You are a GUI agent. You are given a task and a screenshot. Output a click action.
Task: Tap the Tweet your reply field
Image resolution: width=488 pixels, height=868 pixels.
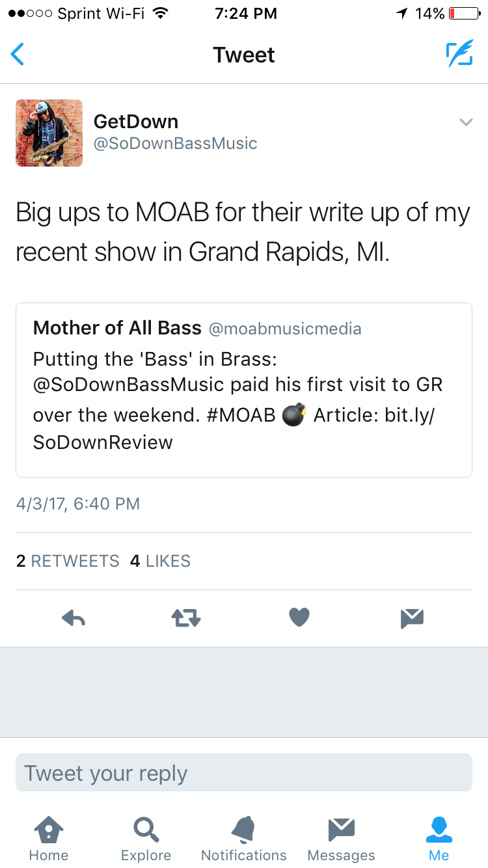click(244, 773)
